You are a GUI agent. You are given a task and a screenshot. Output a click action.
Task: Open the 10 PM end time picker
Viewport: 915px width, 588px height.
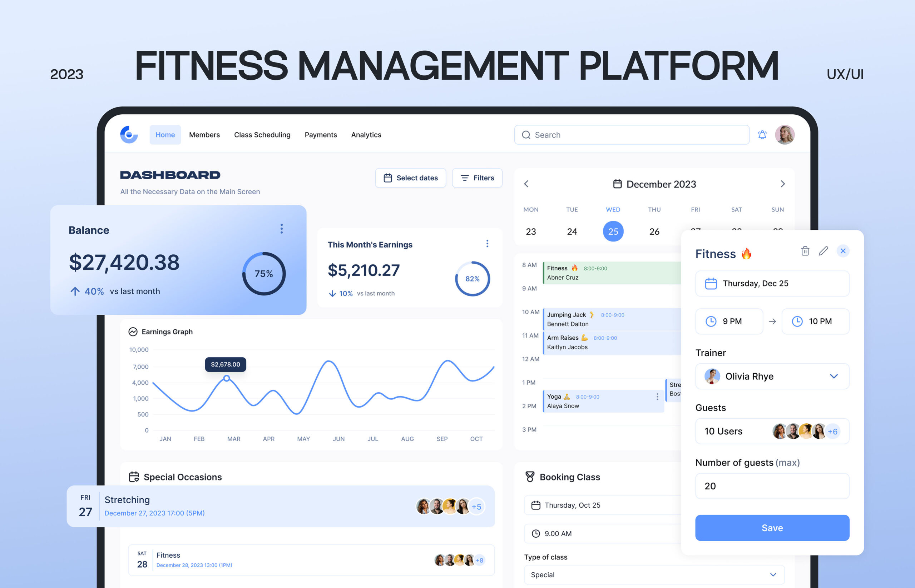point(815,321)
